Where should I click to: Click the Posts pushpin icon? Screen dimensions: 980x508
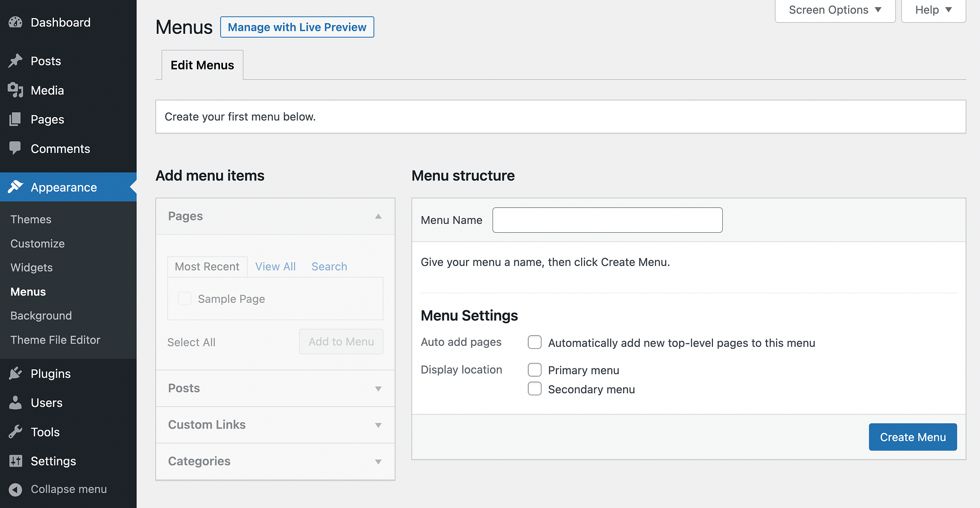coord(16,61)
